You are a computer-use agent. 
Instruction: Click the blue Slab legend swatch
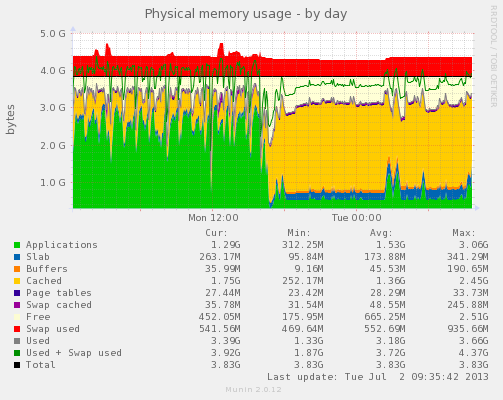[17, 257]
